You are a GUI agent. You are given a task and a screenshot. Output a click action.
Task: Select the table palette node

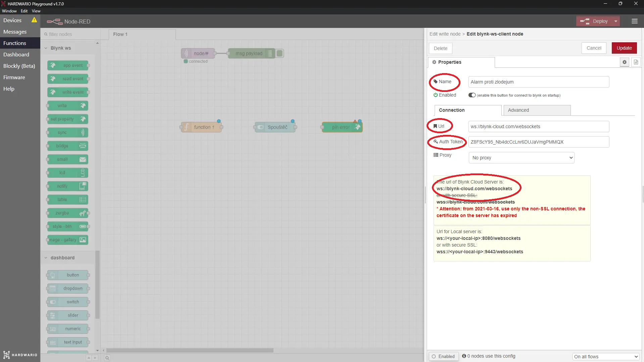point(68,200)
